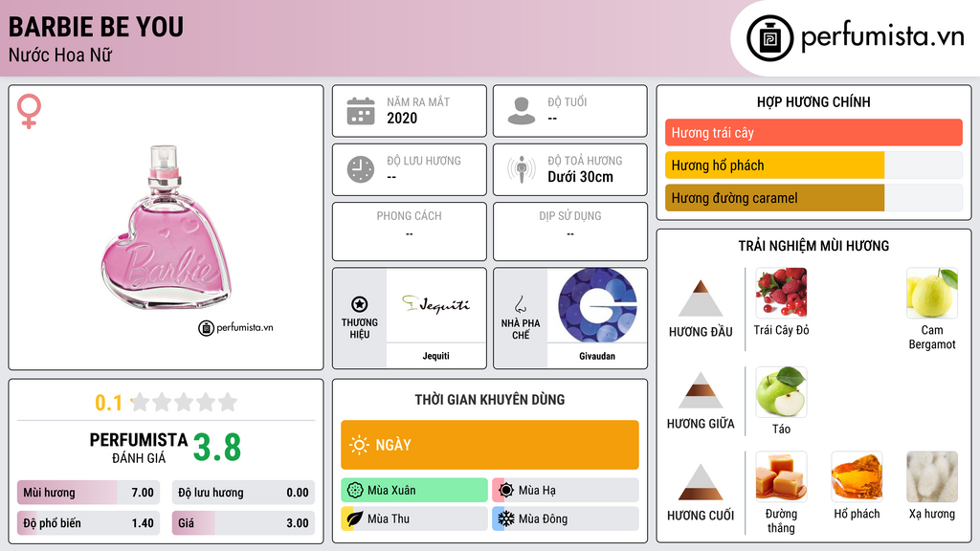Select the Xạ hương musk image
Screen dimensions: 980x551
point(932,476)
